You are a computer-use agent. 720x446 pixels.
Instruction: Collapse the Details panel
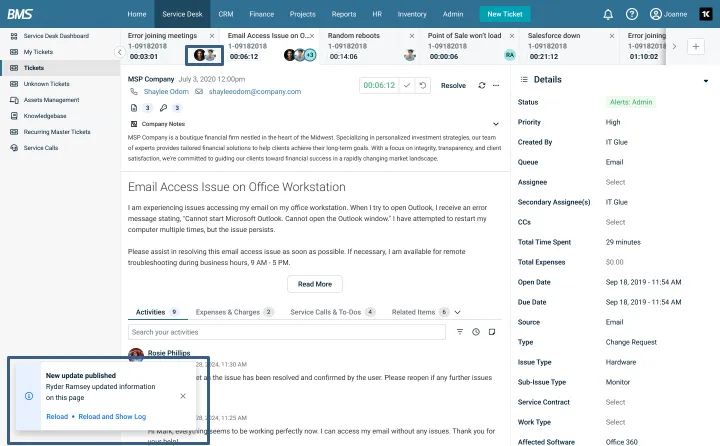point(705,79)
